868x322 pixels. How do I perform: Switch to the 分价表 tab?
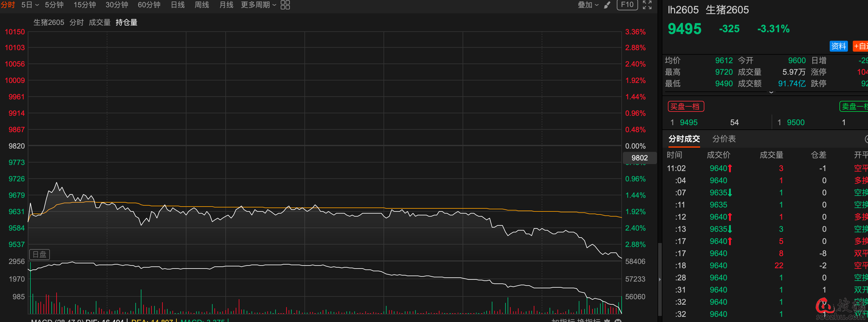tap(724, 139)
